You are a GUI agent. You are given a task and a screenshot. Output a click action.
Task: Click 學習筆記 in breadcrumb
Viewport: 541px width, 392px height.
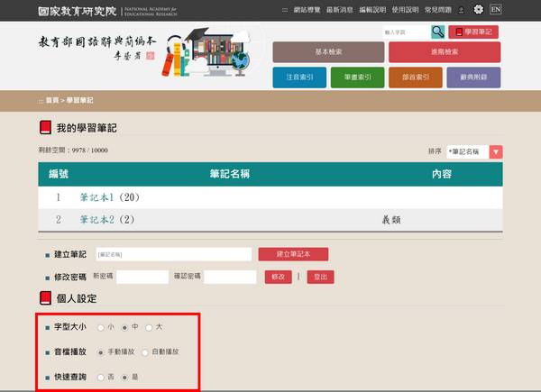pyautogui.click(x=79, y=100)
